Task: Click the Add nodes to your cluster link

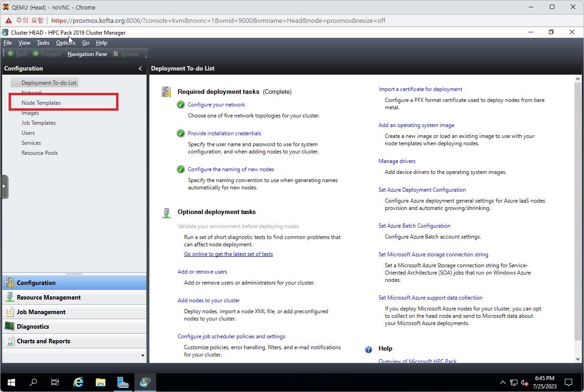Action: 209,300
